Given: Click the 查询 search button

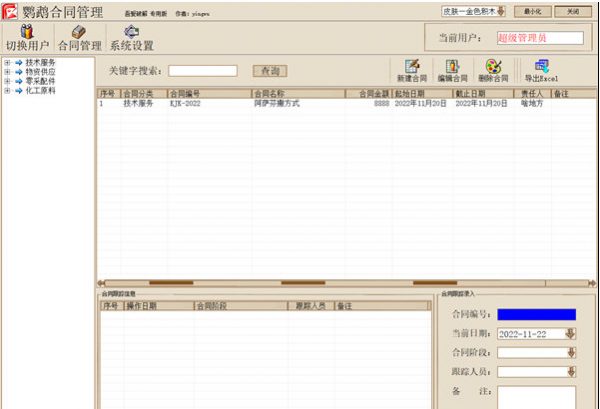Looking at the screenshot, I should (270, 71).
